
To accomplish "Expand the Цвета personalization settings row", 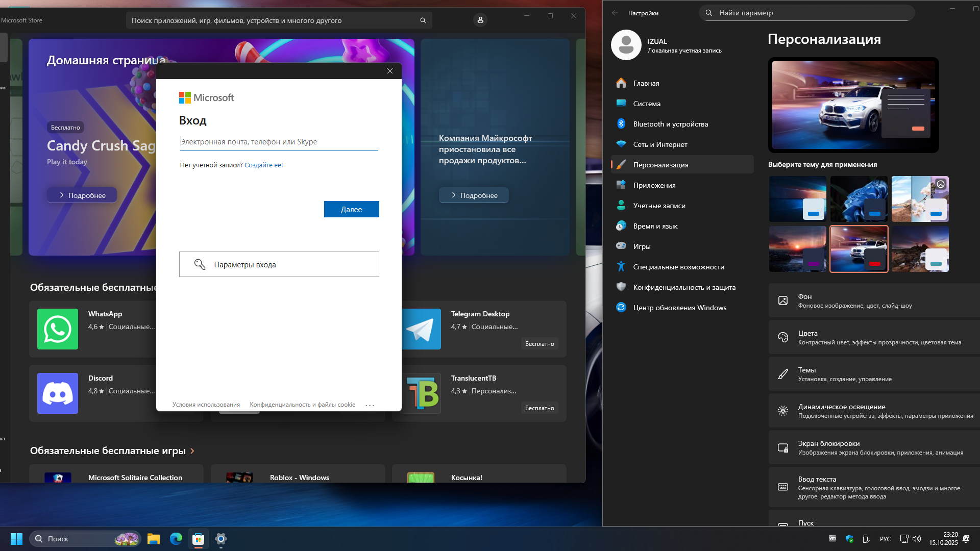I will click(x=874, y=337).
